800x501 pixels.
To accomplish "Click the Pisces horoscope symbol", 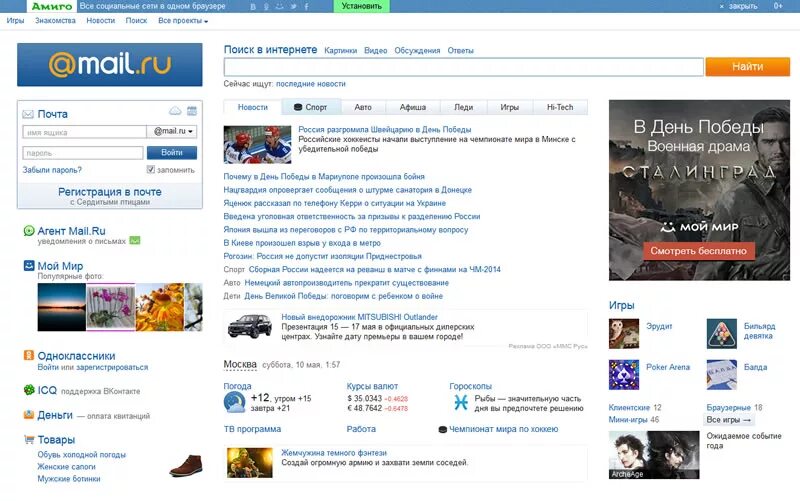I will pos(461,403).
